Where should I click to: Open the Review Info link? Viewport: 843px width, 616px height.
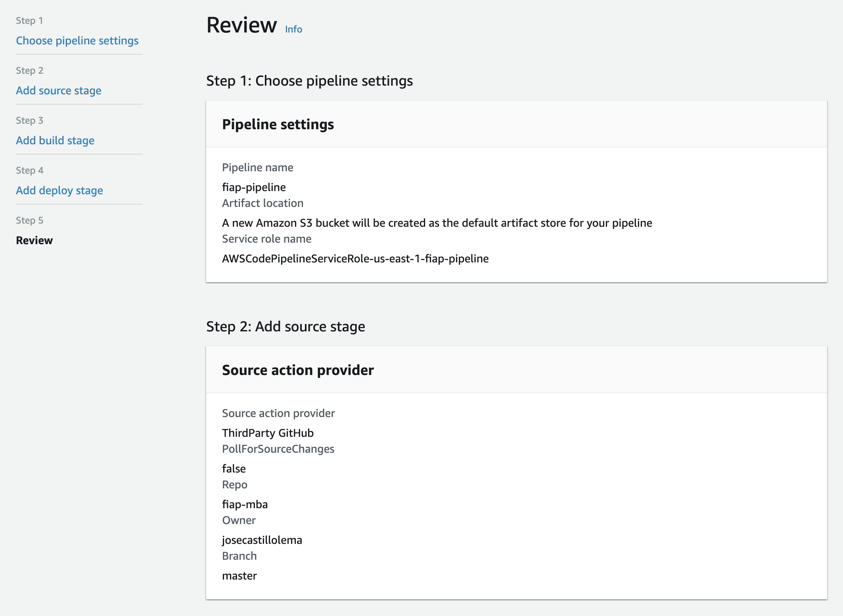click(293, 29)
